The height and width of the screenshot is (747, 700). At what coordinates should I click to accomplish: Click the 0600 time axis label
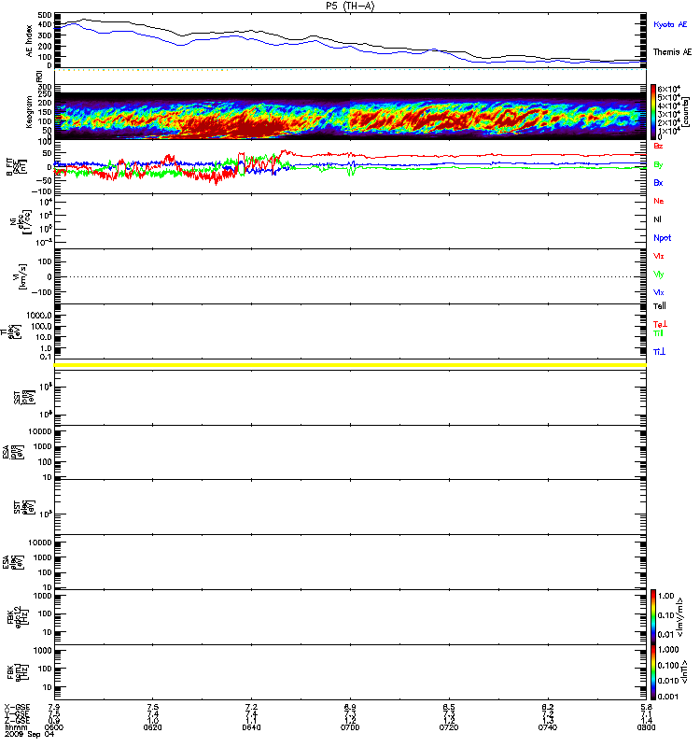tap(54, 727)
